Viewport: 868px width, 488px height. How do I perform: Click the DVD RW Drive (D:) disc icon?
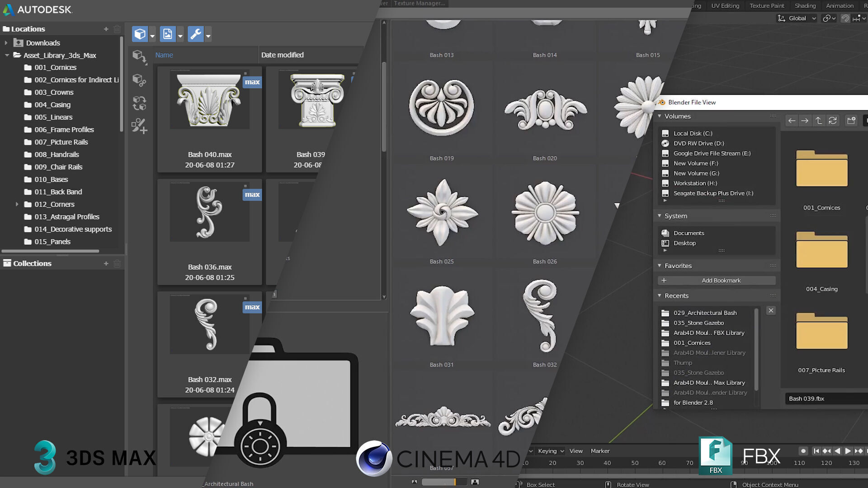665,143
